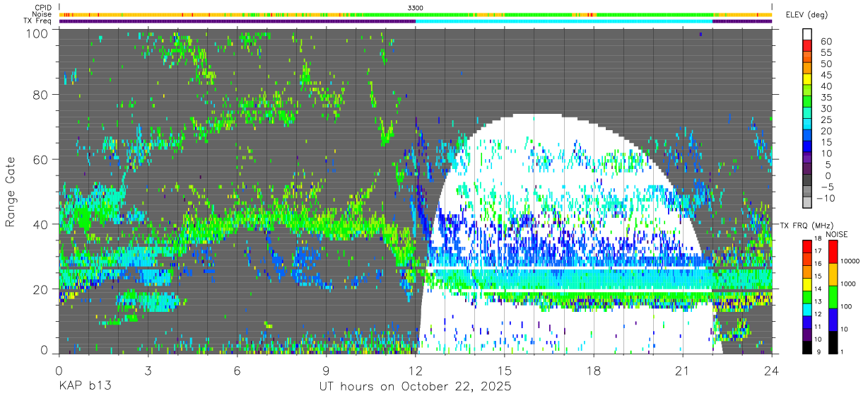The height and width of the screenshot is (401, 868).
Task: Click the 6 hour tick on UT axis
Action: (x=237, y=371)
